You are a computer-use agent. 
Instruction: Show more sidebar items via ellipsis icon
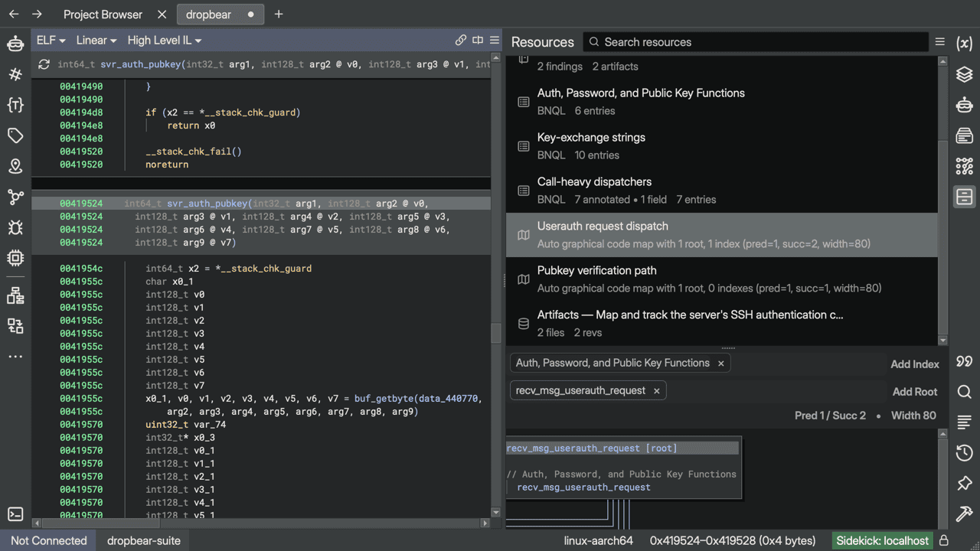[15, 357]
